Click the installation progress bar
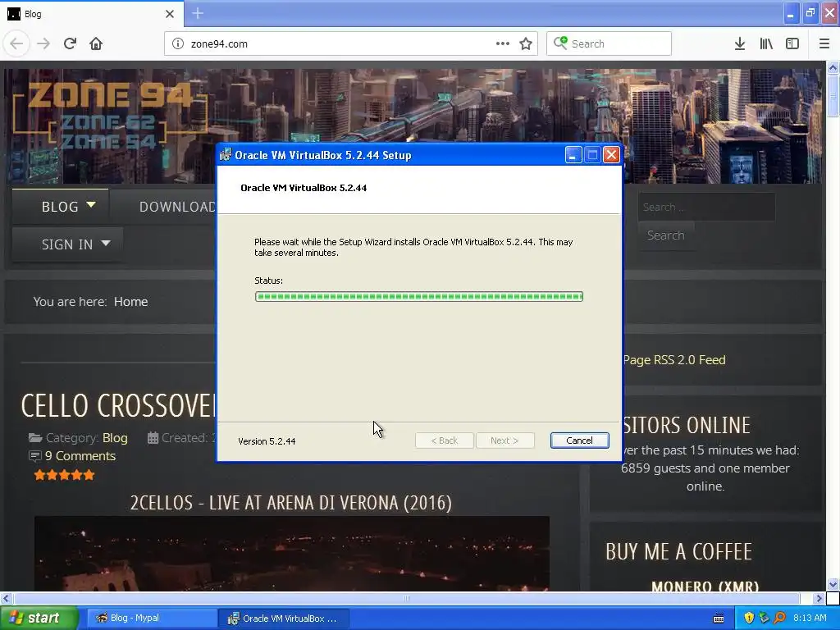 [419, 297]
